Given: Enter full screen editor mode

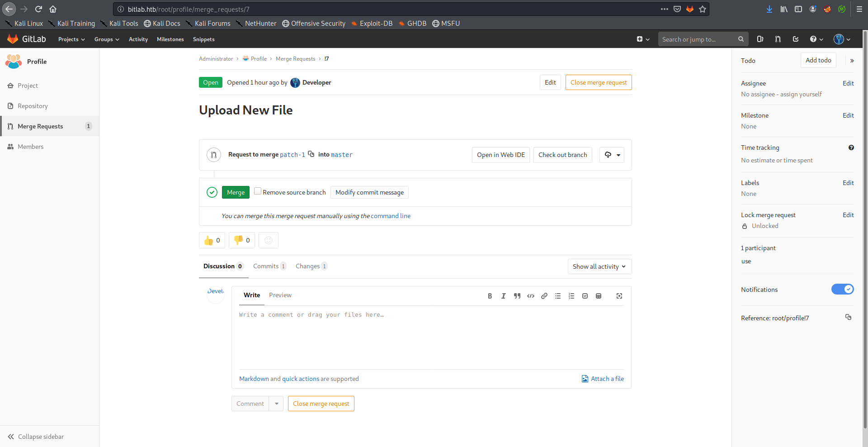Looking at the screenshot, I should (619, 296).
